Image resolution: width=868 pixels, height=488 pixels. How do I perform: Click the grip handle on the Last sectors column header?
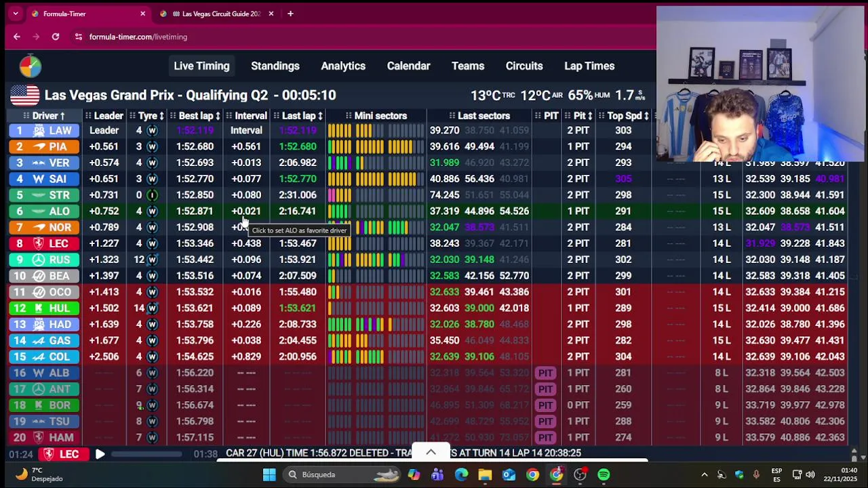(x=452, y=116)
